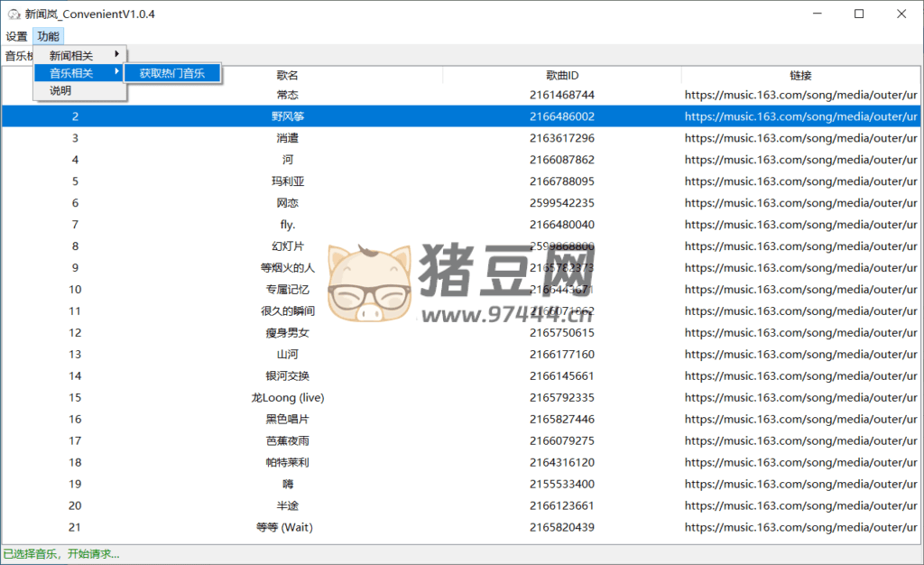Sort by the 歌曲ID column header
Viewport: 924px width, 565px height.
click(561, 75)
